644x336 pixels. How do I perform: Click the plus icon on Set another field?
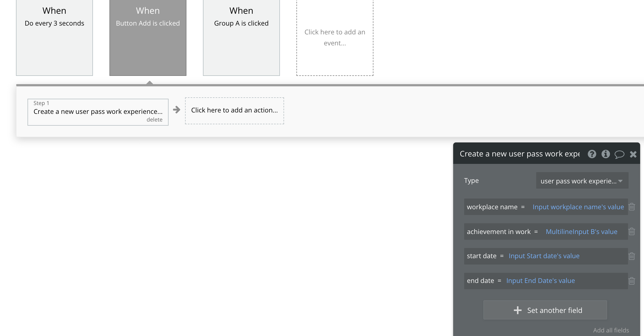[x=518, y=310]
